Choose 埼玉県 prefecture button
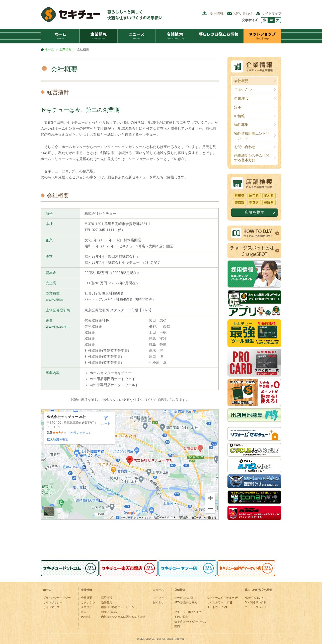Viewport: 322px width, 644px height. coord(254,196)
